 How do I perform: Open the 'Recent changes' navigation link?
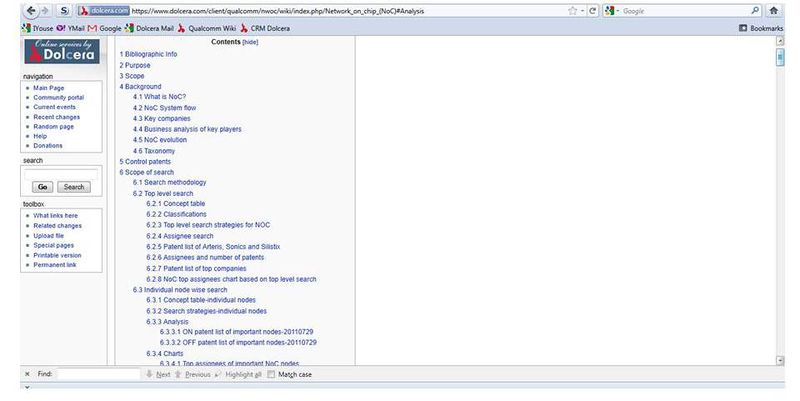click(x=55, y=117)
